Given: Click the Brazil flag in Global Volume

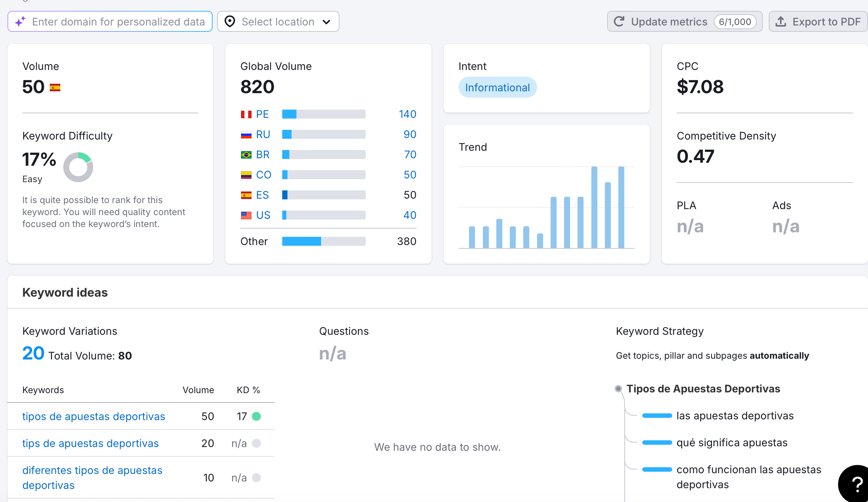Looking at the screenshot, I should [246, 154].
